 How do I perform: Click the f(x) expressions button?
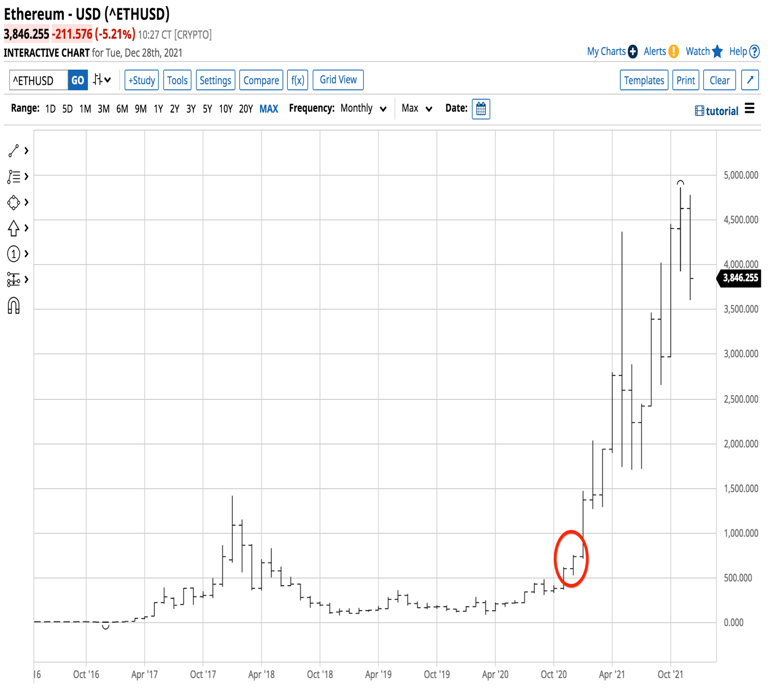click(298, 80)
